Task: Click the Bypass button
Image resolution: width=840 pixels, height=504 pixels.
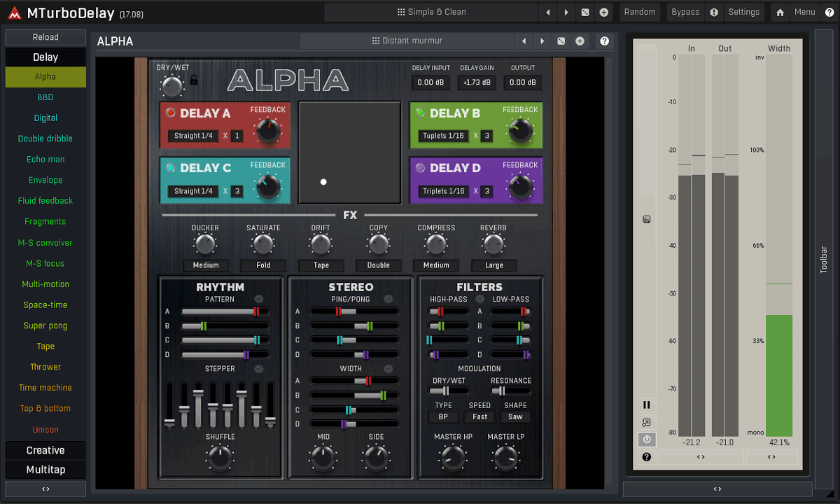Action: point(685,12)
